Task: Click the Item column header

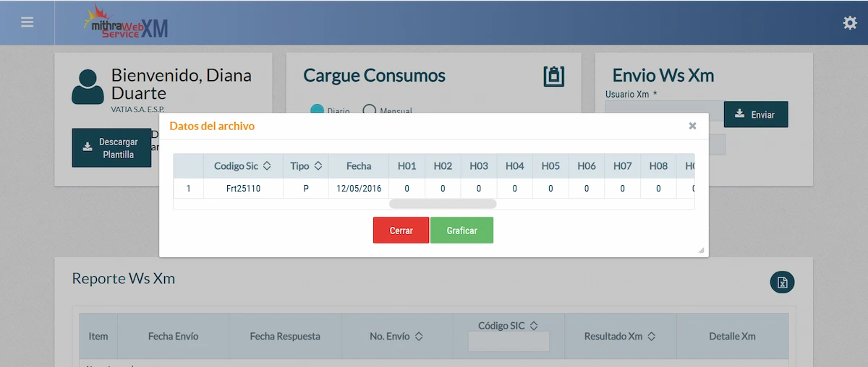Action: tap(98, 336)
